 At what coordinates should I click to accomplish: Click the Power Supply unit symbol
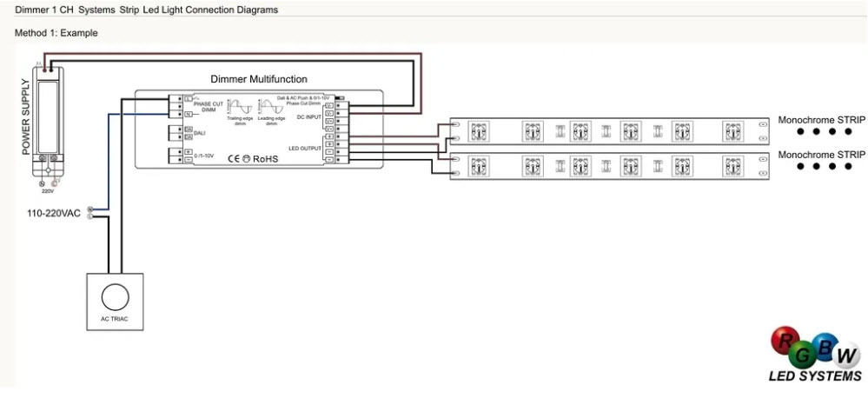coord(47,113)
